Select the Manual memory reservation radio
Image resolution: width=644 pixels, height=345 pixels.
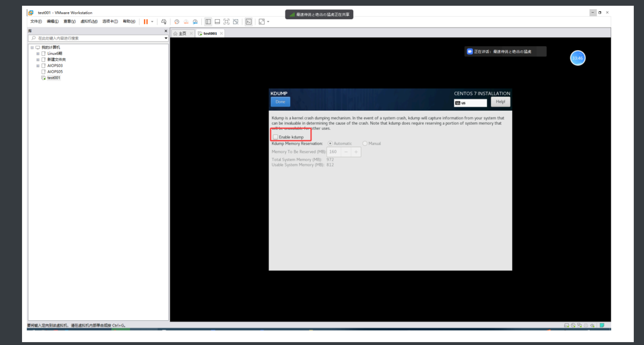pyautogui.click(x=365, y=144)
